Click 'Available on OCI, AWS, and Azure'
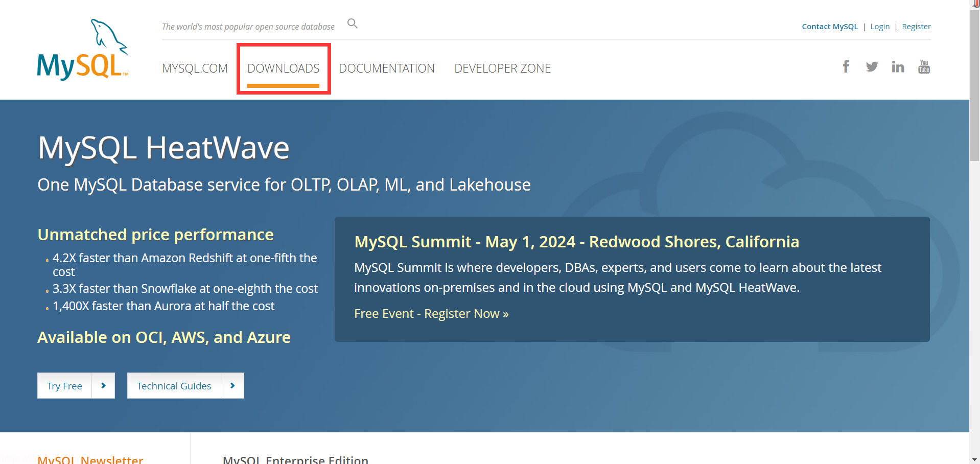Viewport: 980px width, 464px height. point(164,337)
